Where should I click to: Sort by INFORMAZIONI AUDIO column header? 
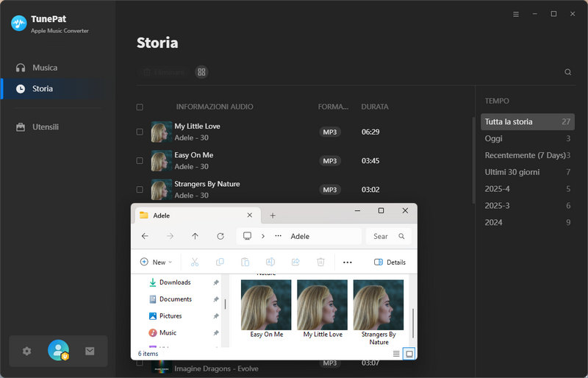click(215, 107)
